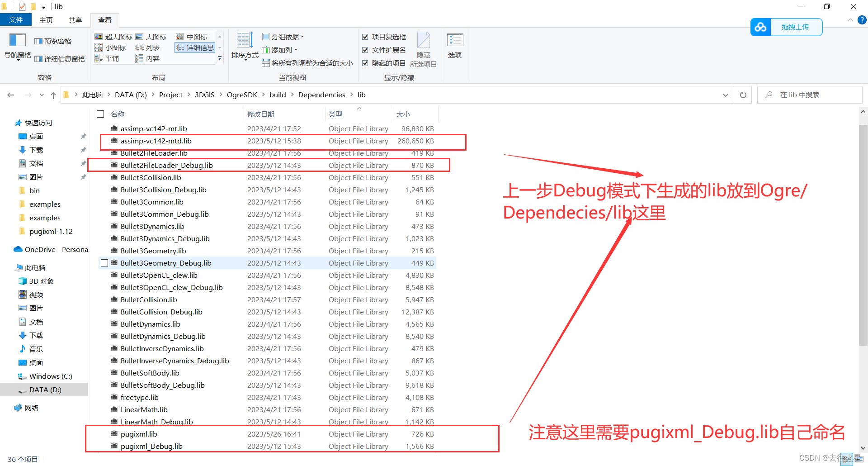868x466 pixels.
Task: Open the Quick Access Toolbar customize arrow
Action: 43,7
